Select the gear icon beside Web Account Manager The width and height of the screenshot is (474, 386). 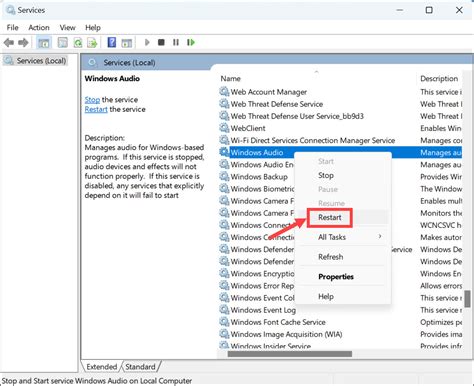point(224,92)
